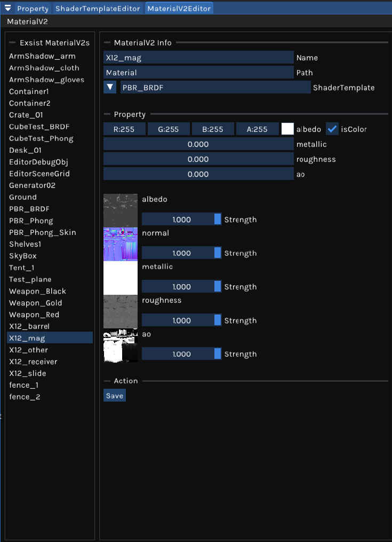Click the metallic value field

click(198, 144)
